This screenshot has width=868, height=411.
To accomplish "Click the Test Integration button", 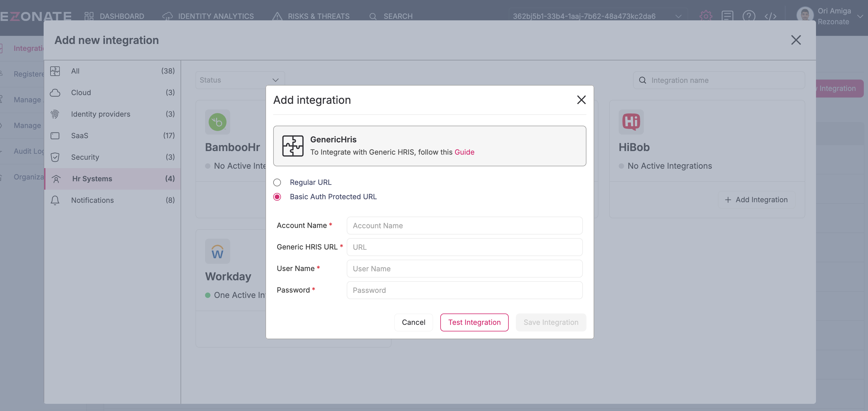I will (474, 322).
